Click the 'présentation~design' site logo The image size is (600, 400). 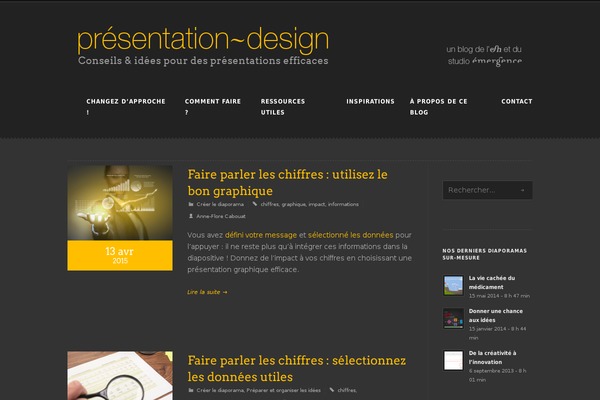point(203,40)
